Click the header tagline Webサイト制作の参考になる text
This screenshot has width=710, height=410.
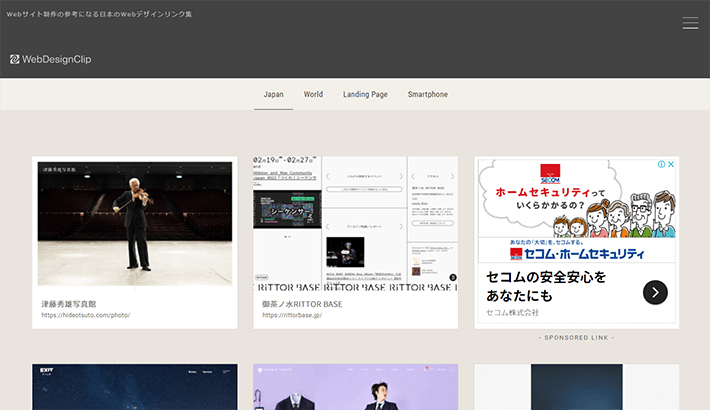pyautogui.click(x=99, y=14)
